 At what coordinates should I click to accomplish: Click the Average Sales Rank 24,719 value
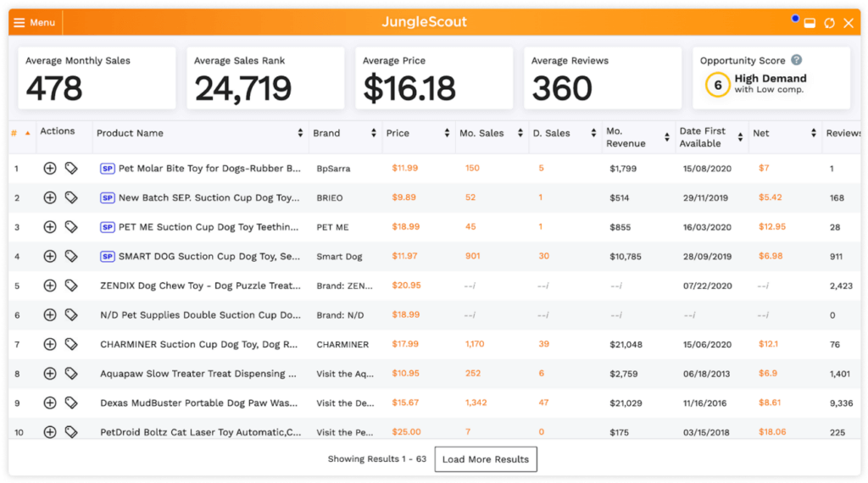click(x=243, y=88)
